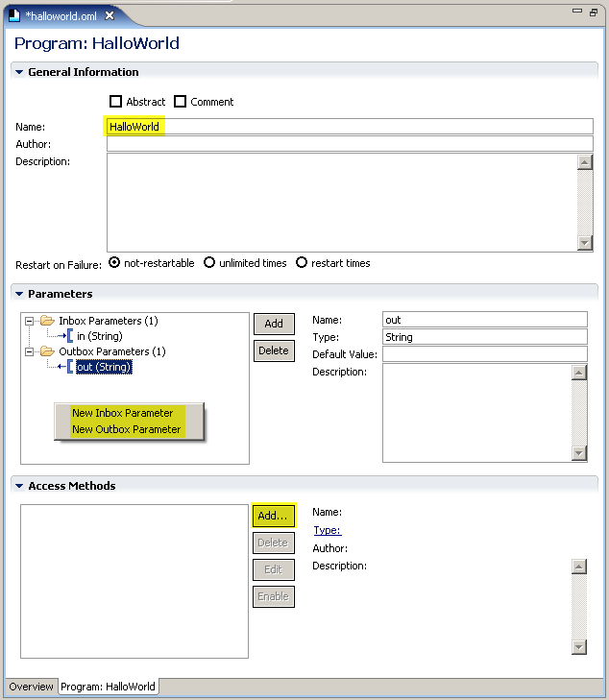Click Add... button in Access Methods
Screen dimensions: 609x700
point(273,516)
